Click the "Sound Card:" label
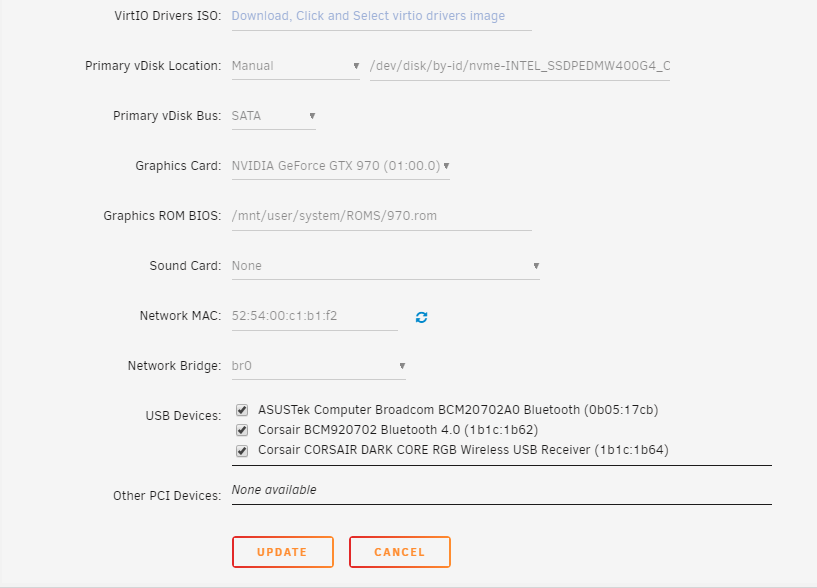The image size is (817, 588). click(185, 266)
